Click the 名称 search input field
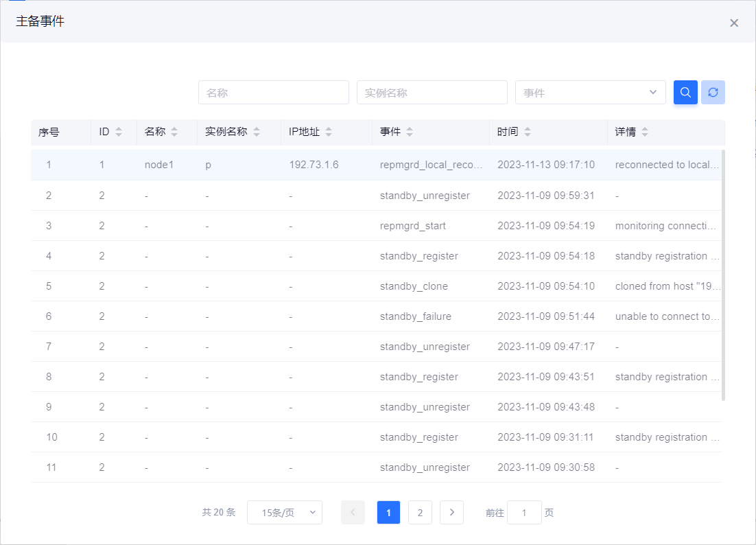756x545 pixels. tap(273, 93)
